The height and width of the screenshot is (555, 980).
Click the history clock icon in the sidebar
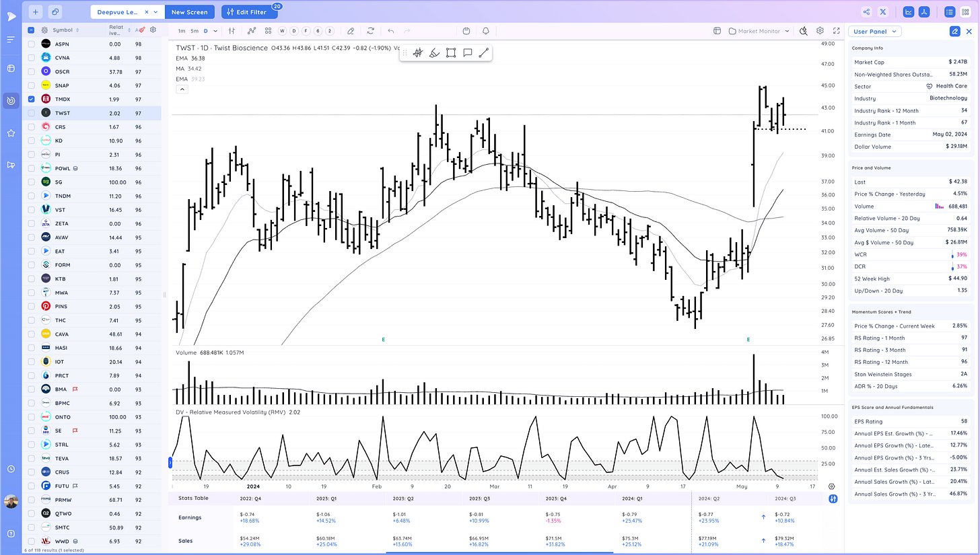11,469
